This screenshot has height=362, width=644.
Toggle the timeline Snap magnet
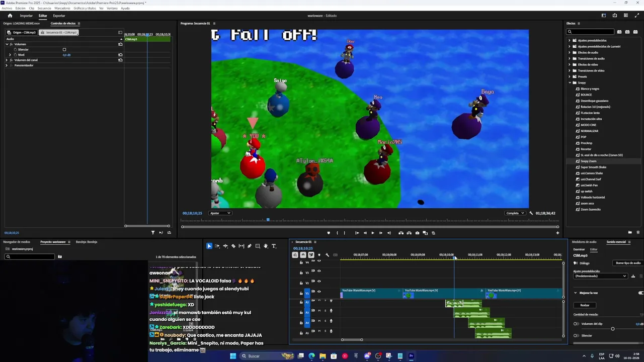click(x=303, y=255)
